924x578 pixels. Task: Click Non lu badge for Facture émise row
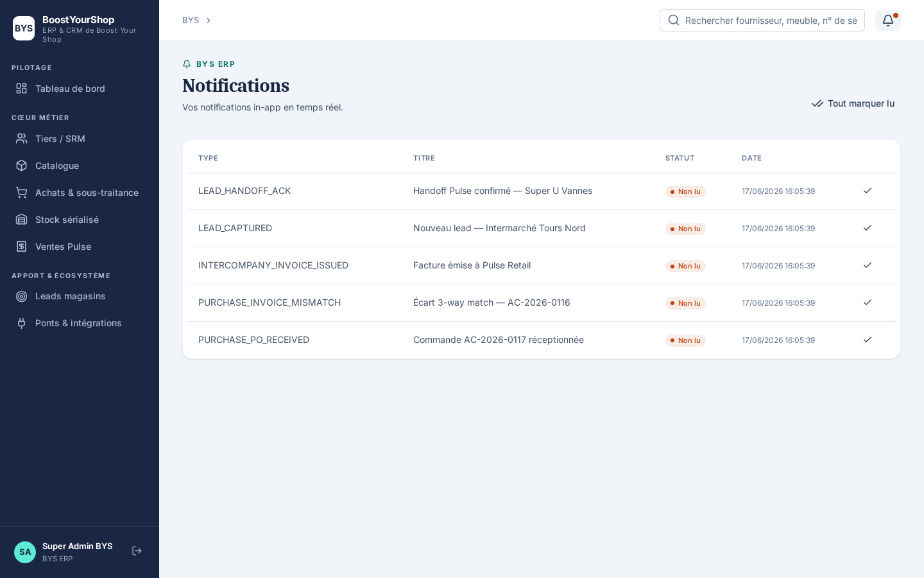pos(685,266)
